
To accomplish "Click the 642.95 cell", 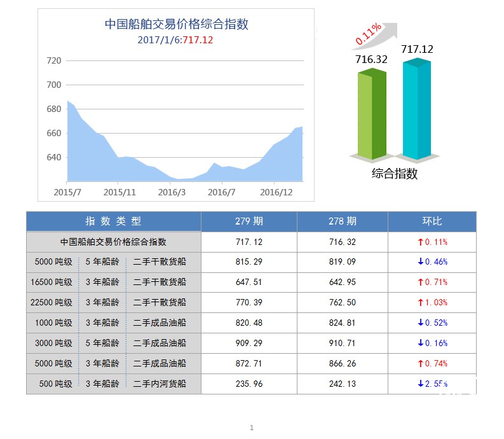I will tap(343, 282).
